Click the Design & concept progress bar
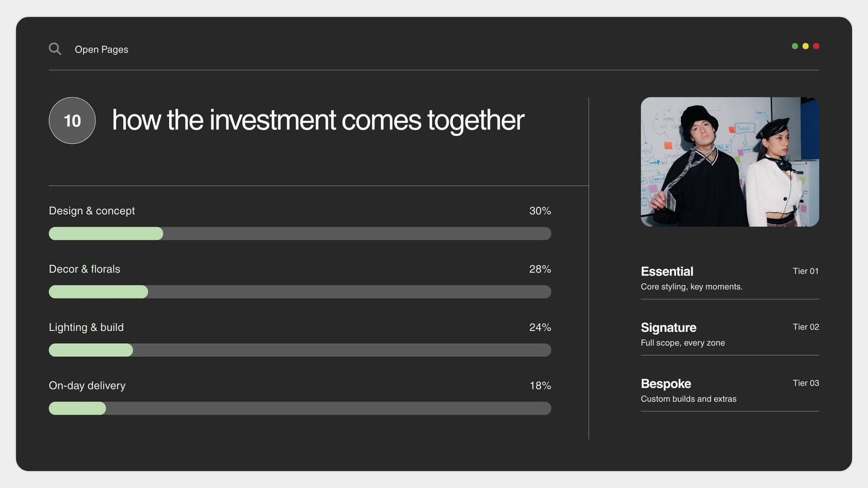Screen dimensions: 868x488 click(300, 234)
